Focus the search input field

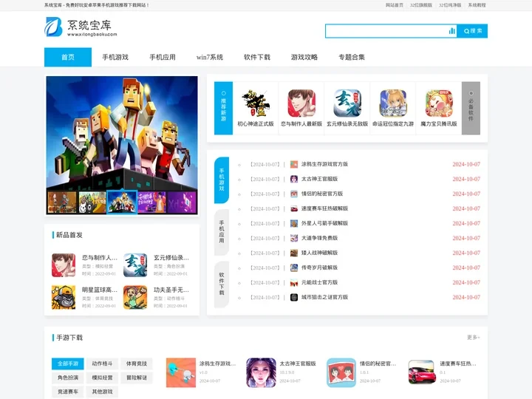tap(386, 31)
